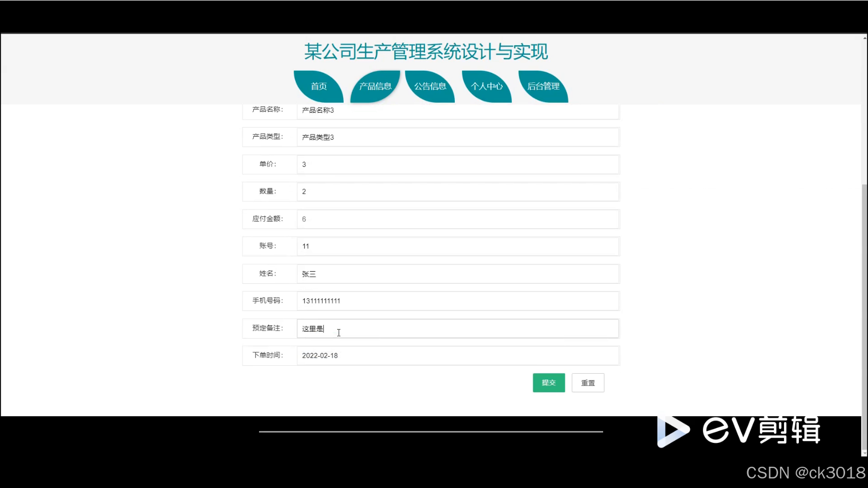Switch to the 产品信息 tab
The height and width of the screenshot is (488, 868).
click(x=375, y=86)
